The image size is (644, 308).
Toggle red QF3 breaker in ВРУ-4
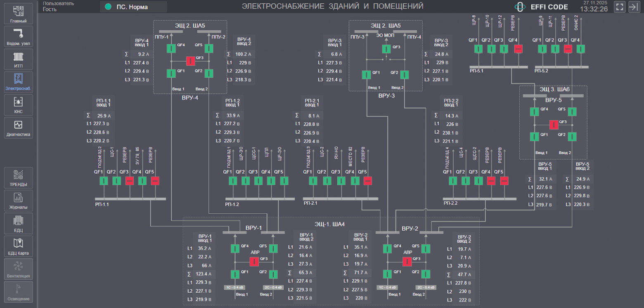click(190, 61)
